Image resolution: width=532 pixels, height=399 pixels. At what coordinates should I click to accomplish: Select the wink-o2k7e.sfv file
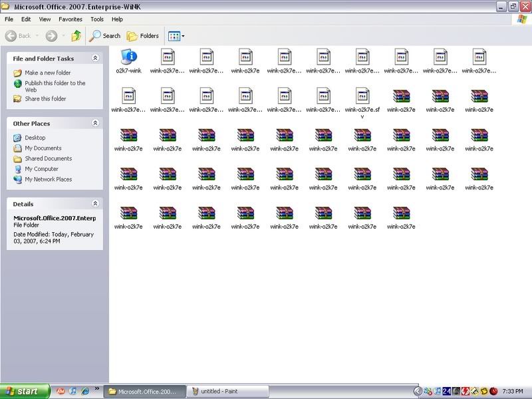(362, 103)
